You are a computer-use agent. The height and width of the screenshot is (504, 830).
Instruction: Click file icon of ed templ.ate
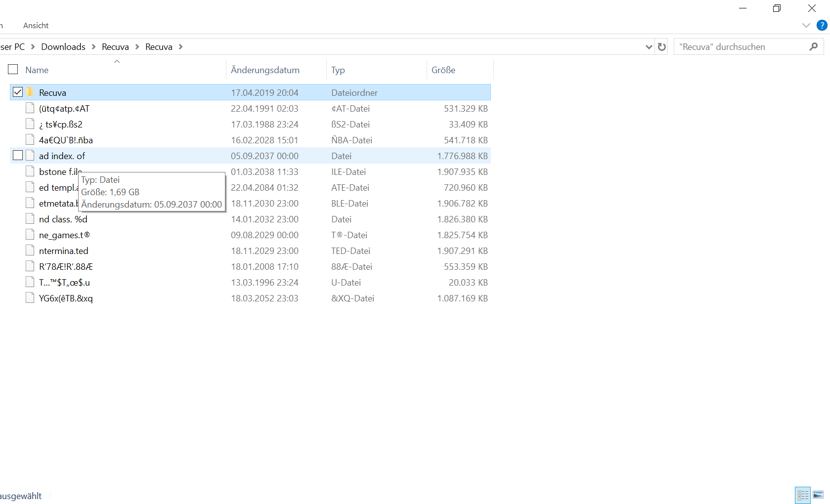[x=30, y=187]
